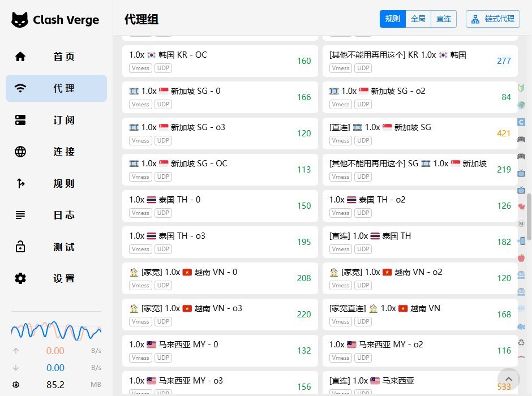Switch to the 全局 mode tab

418,19
